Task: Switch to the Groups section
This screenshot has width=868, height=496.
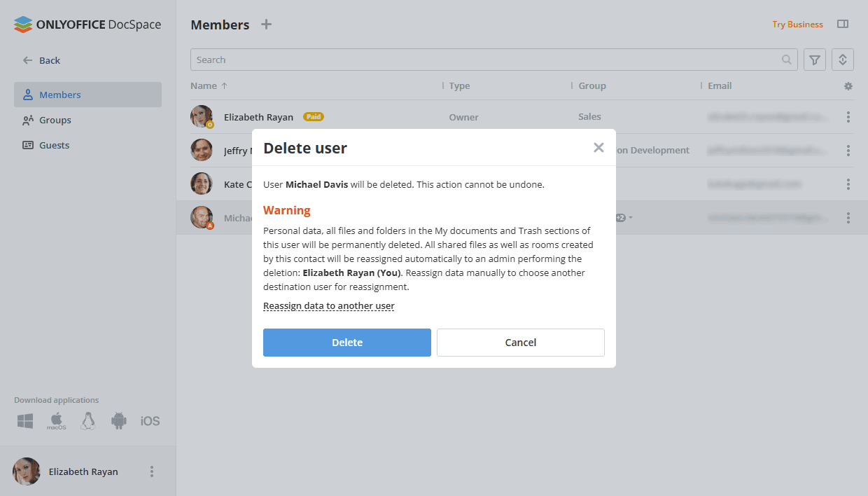Action: pos(55,120)
